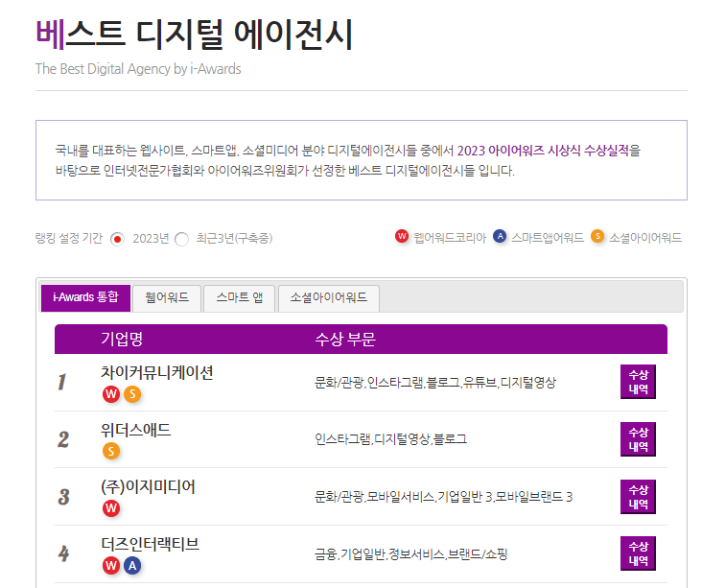Click the red W badge under 더즈인터랙티브
This screenshot has width=702, height=588.
[111, 566]
